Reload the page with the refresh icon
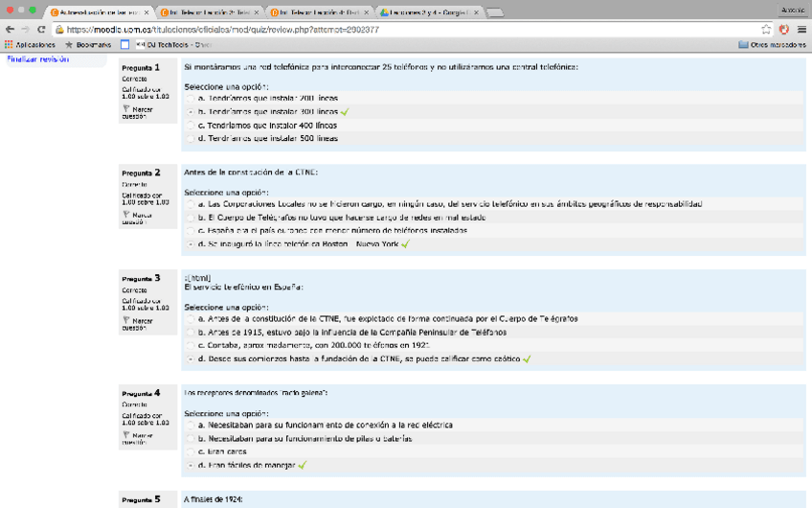This screenshot has height=508, width=812. pyautogui.click(x=41, y=30)
